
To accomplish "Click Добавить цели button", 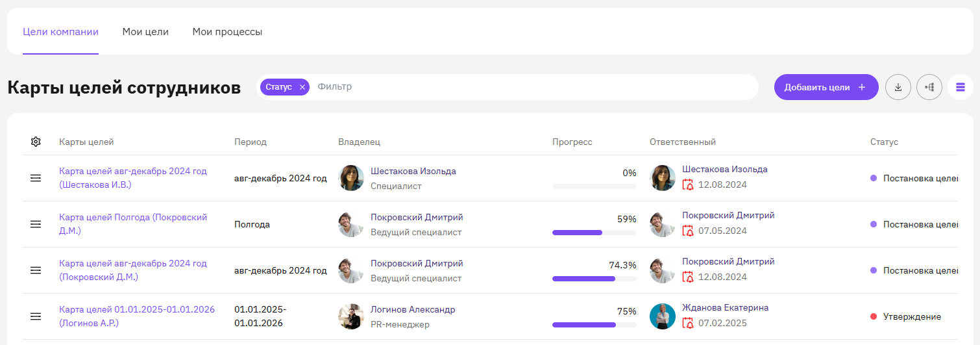I will point(826,87).
